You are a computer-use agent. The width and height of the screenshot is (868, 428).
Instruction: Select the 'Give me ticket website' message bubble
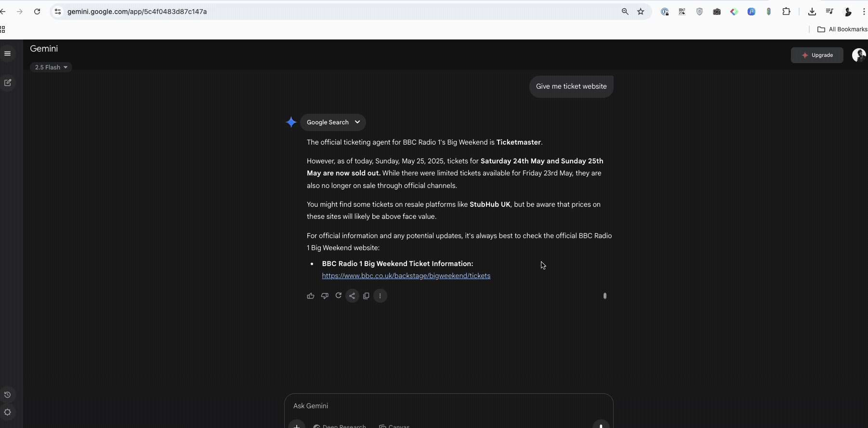(x=571, y=86)
